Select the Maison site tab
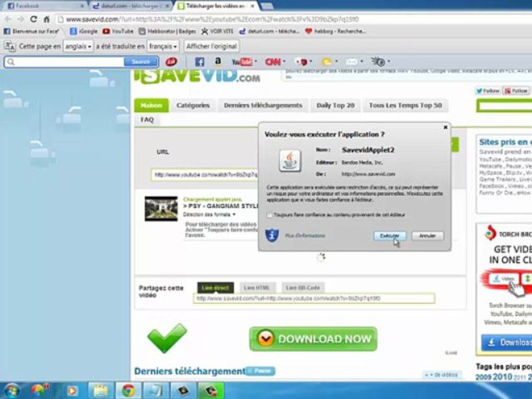532x399 pixels. (x=151, y=105)
